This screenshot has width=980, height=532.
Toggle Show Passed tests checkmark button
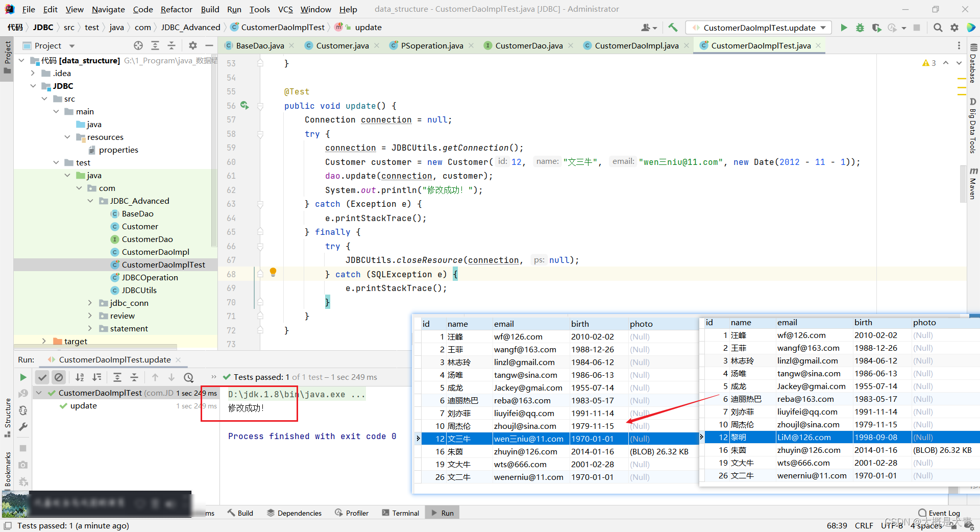(42, 377)
